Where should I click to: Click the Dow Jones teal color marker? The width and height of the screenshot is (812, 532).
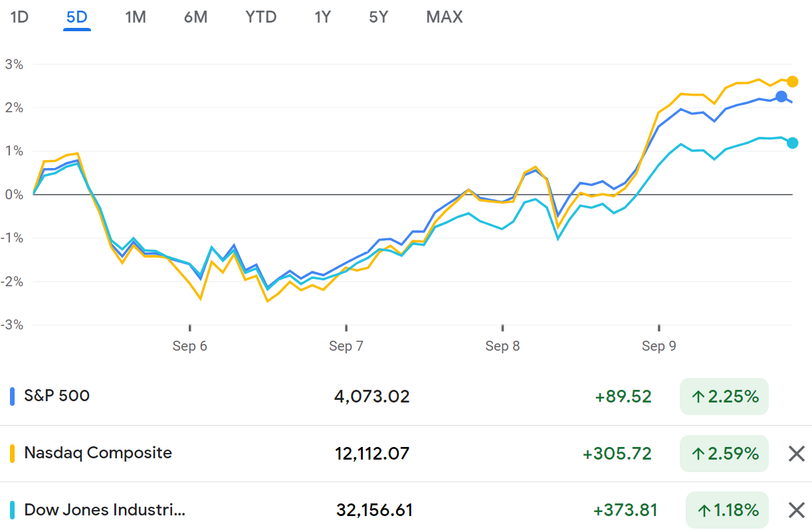pyautogui.click(x=12, y=510)
